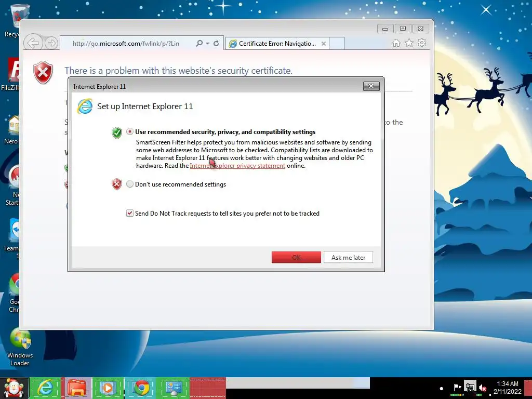Image resolution: width=532 pixels, height=399 pixels.
Task: Open the File Explorer folder taskbar icon
Action: pyautogui.click(x=77, y=388)
